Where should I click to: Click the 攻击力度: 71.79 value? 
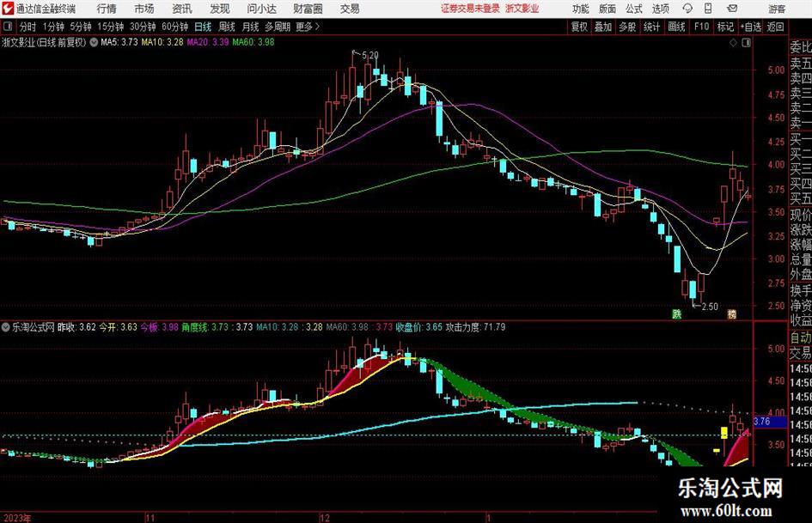coord(475,327)
